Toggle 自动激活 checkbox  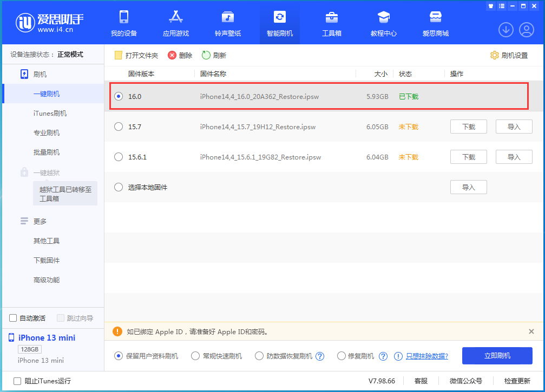click(x=13, y=318)
